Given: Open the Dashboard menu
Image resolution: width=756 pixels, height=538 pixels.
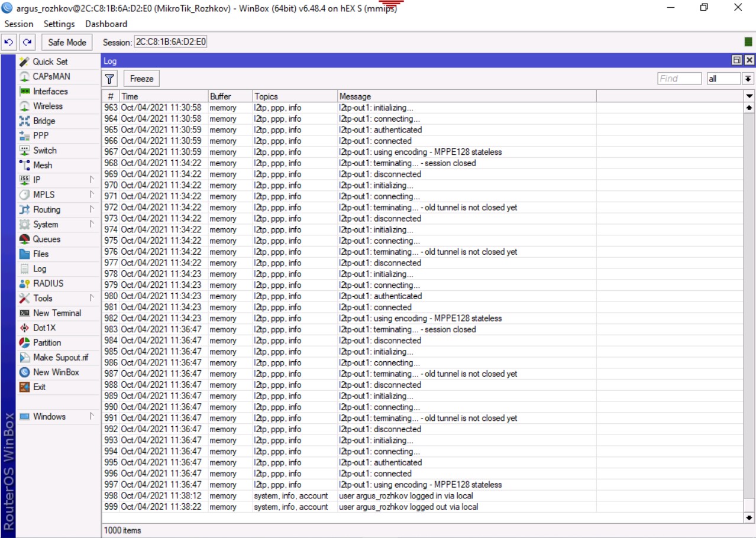Looking at the screenshot, I should (106, 24).
